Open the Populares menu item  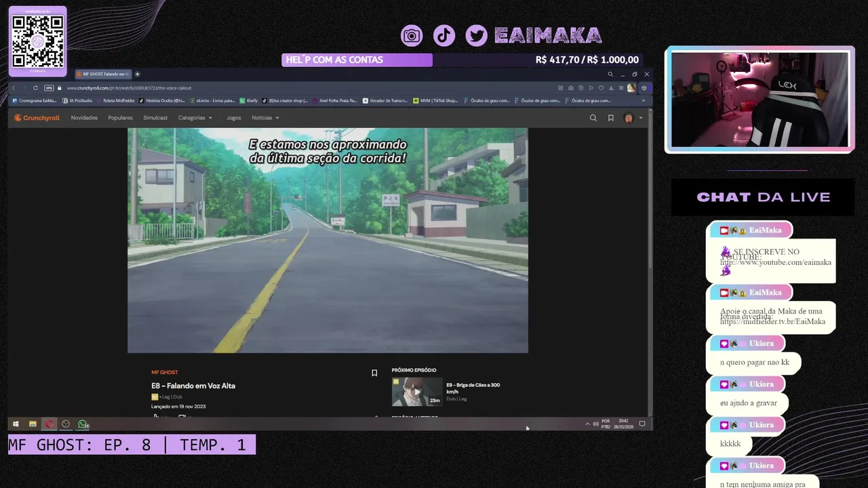tap(121, 118)
